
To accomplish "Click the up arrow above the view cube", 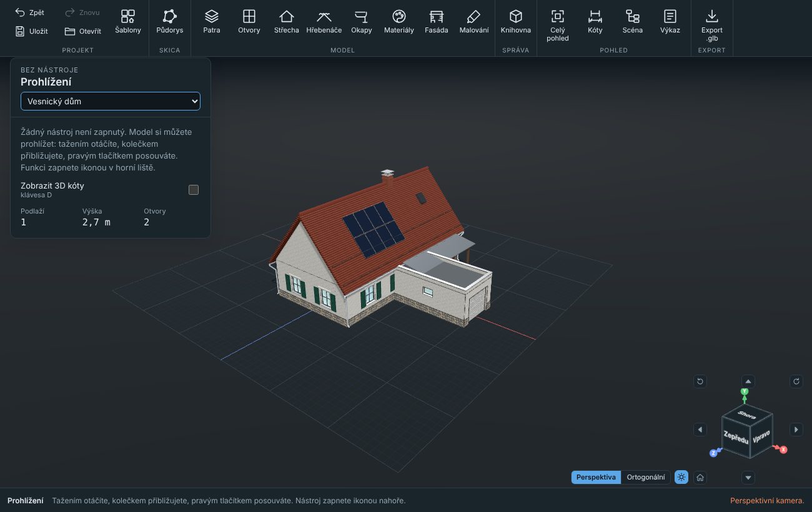I will click(x=748, y=382).
